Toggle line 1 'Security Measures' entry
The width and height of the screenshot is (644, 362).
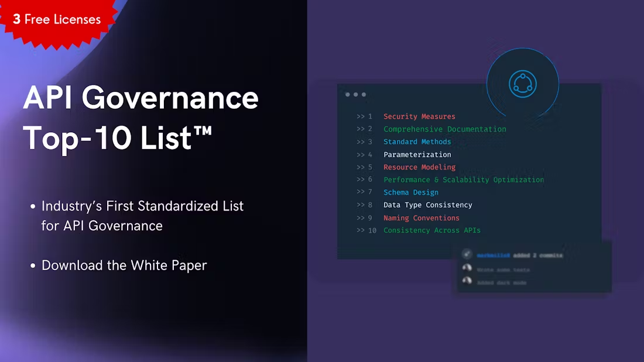pos(419,116)
